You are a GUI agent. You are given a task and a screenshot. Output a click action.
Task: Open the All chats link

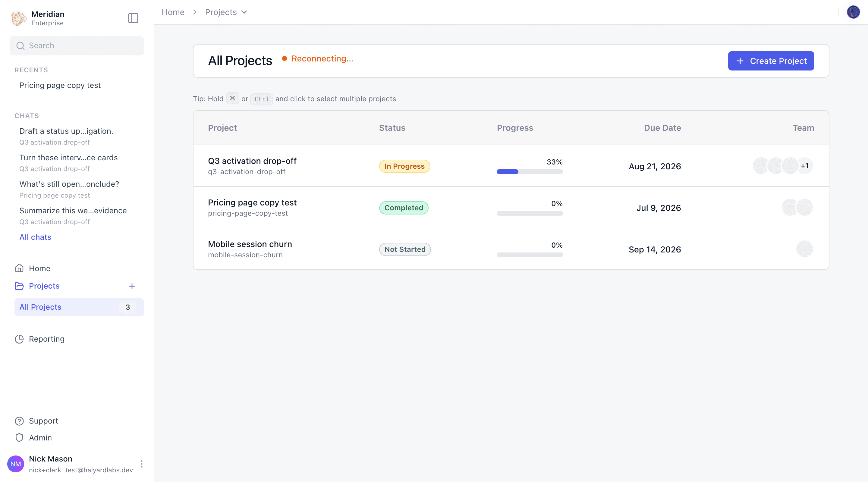35,237
